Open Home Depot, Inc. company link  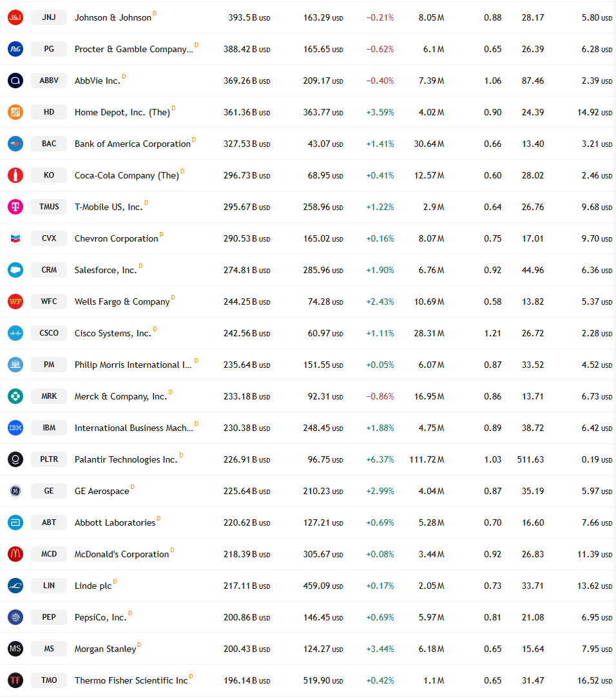point(122,113)
